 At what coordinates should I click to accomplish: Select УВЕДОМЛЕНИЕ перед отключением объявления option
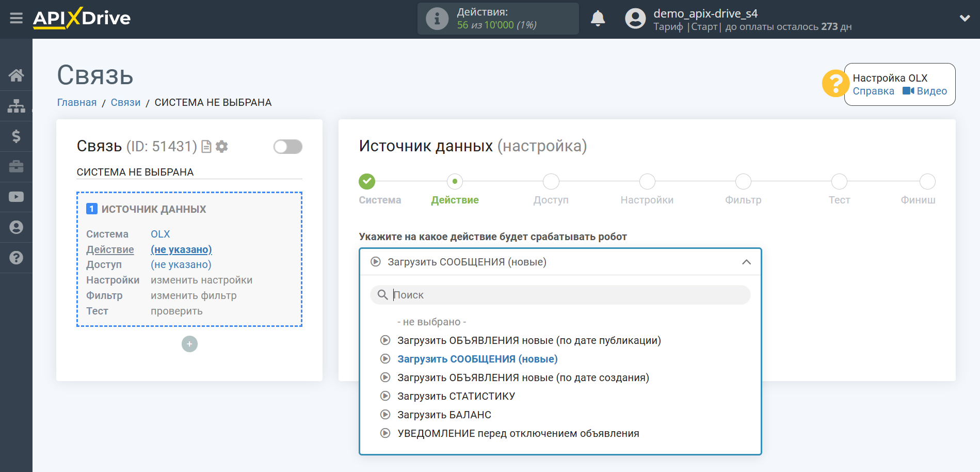click(518, 433)
